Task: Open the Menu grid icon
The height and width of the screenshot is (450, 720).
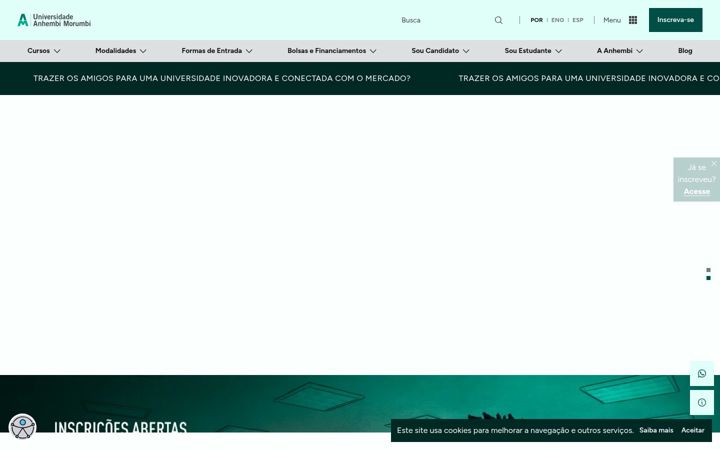Action: (x=633, y=20)
